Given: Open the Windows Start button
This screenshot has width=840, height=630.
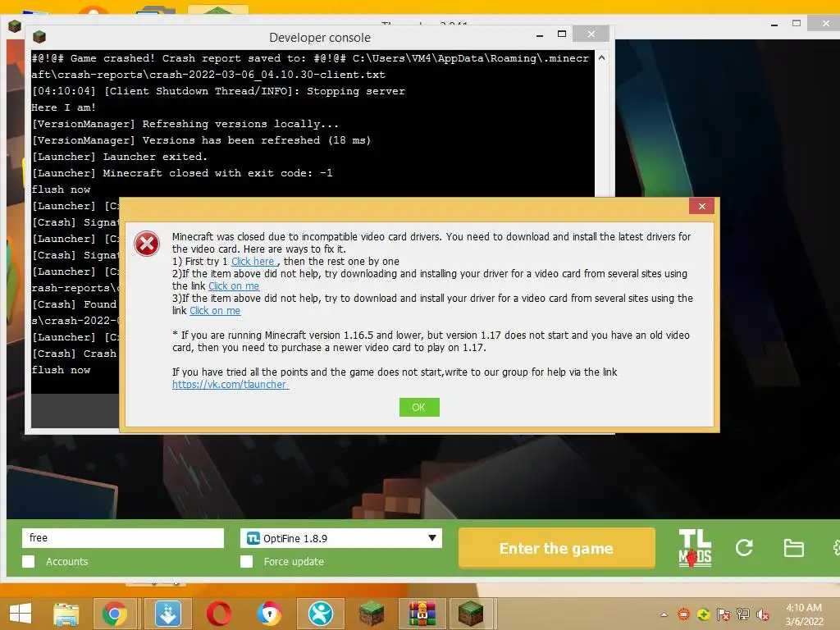Looking at the screenshot, I should click(x=21, y=614).
